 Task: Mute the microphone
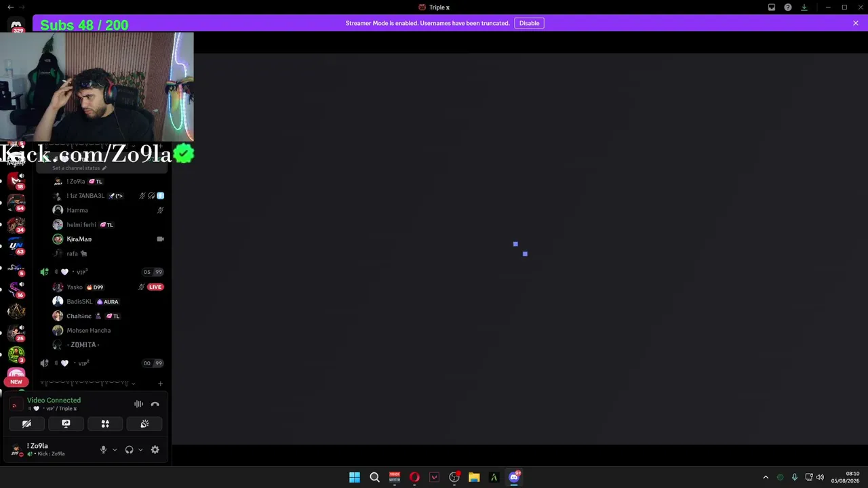click(104, 449)
